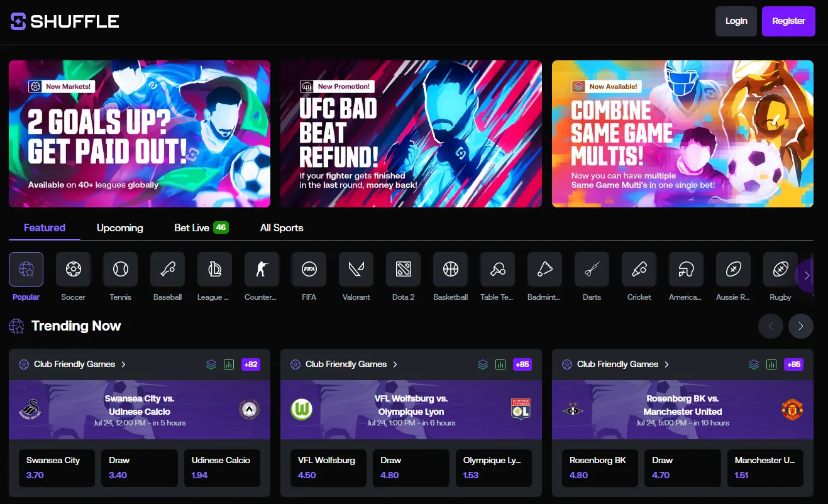This screenshot has width=828, height=504.
Task: Open same game multi icon on Wolfsburg card
Action: tap(483, 364)
